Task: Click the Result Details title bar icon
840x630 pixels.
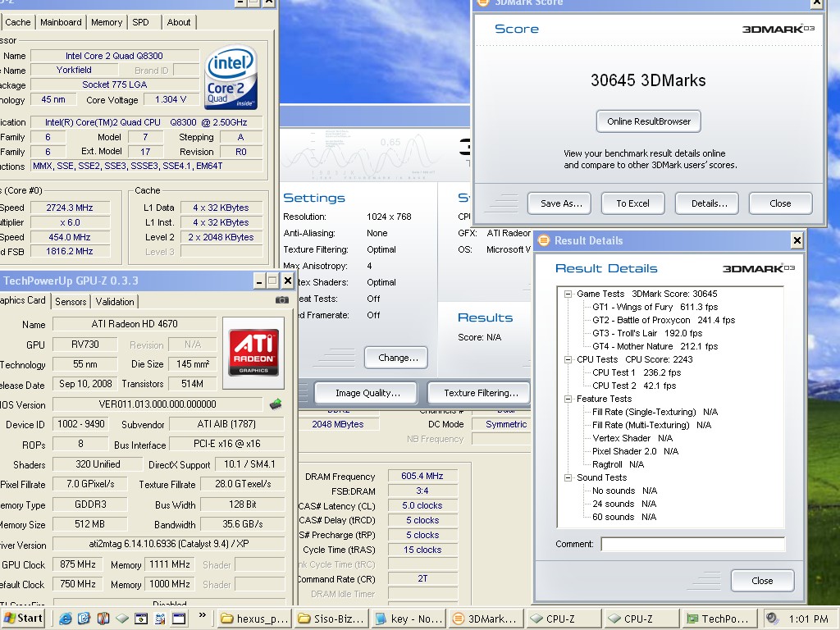Action: click(544, 240)
